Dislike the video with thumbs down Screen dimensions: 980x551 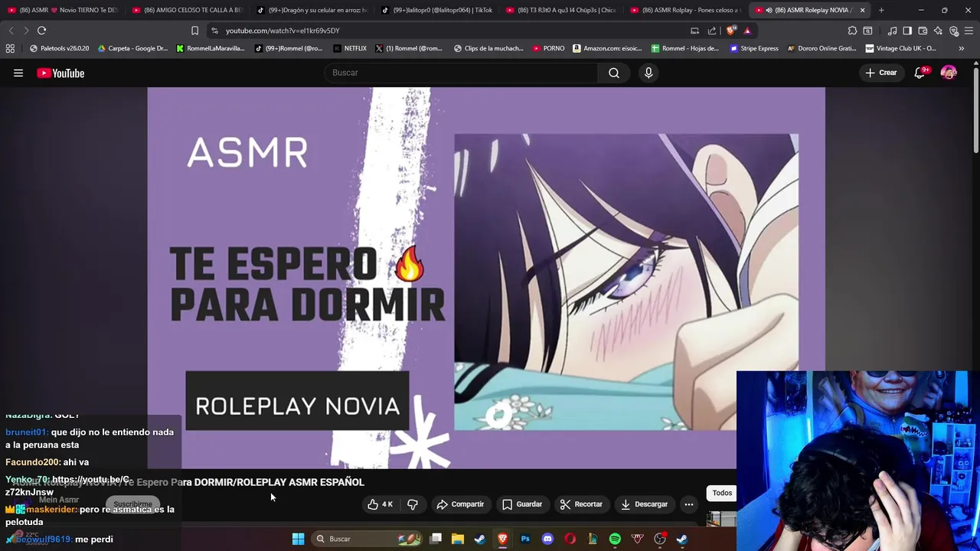(x=413, y=504)
